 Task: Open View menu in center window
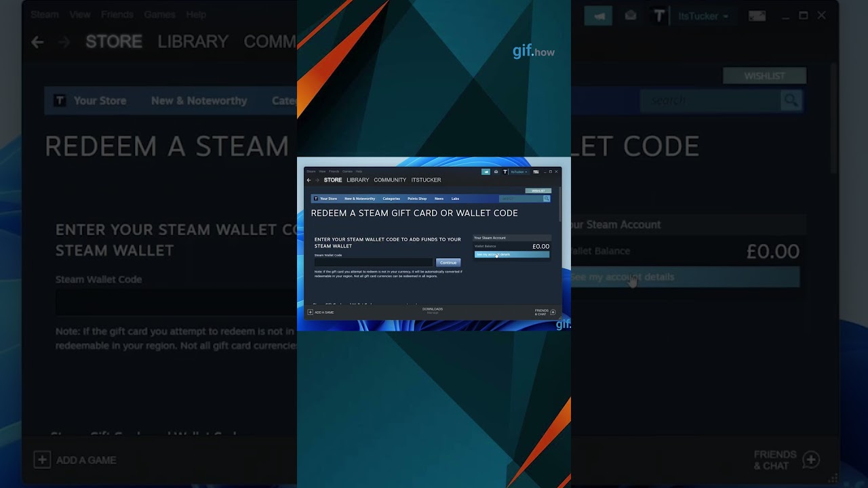click(322, 171)
